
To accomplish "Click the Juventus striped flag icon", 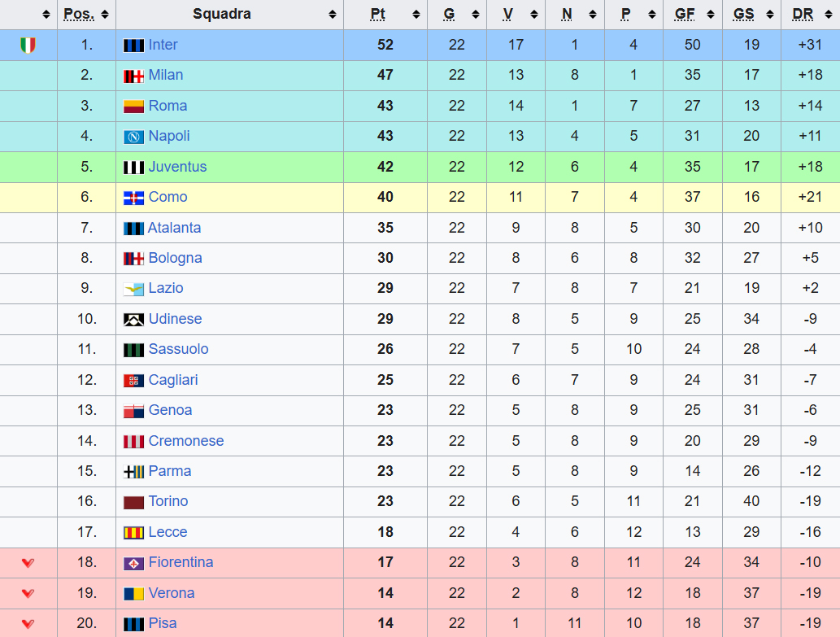I will coord(133,168).
